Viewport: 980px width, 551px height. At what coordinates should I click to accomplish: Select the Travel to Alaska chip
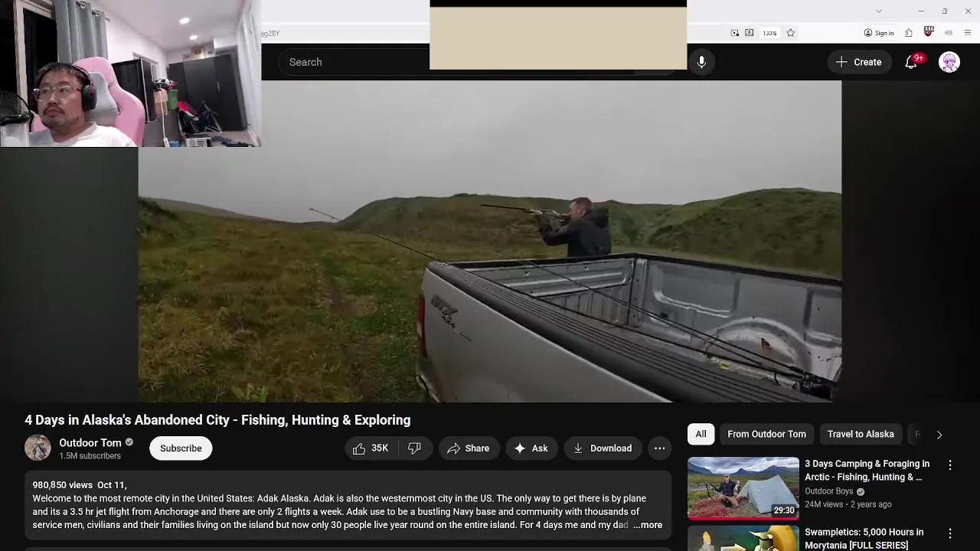[861, 434]
